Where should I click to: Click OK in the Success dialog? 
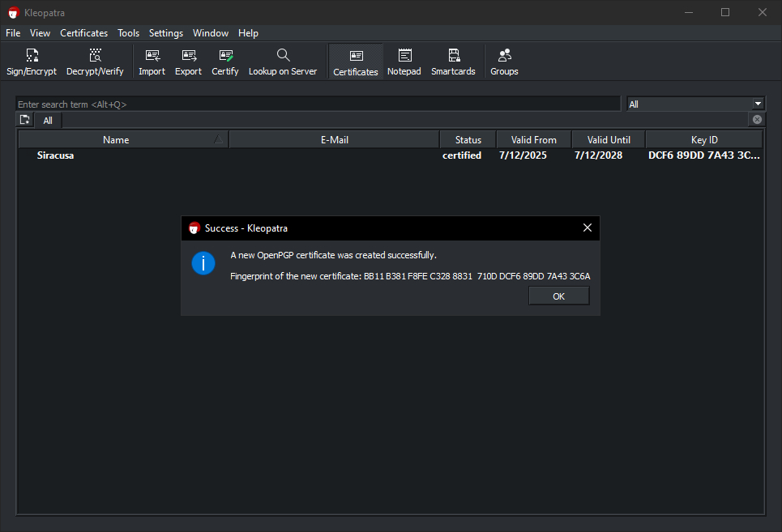[x=558, y=296]
